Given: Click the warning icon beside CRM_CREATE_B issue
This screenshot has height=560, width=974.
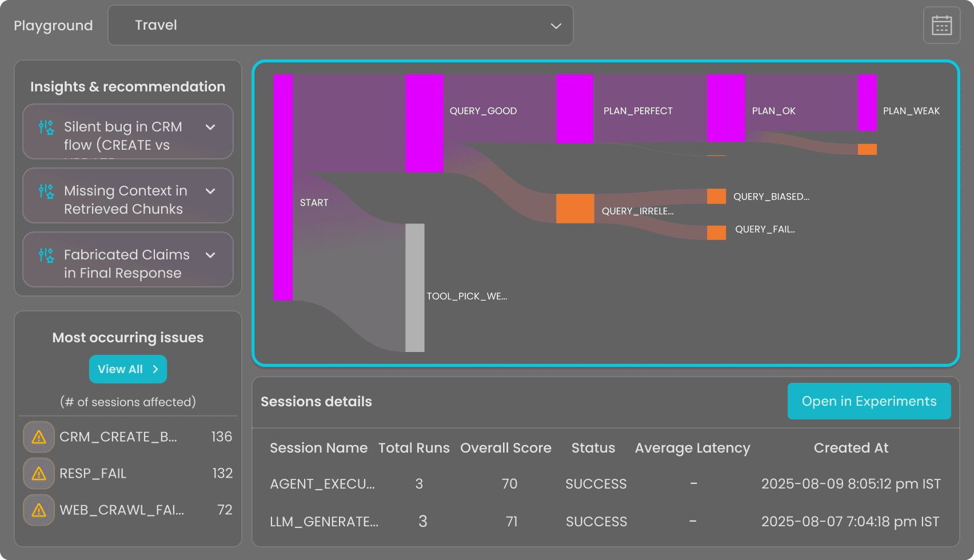Looking at the screenshot, I should click(x=38, y=437).
